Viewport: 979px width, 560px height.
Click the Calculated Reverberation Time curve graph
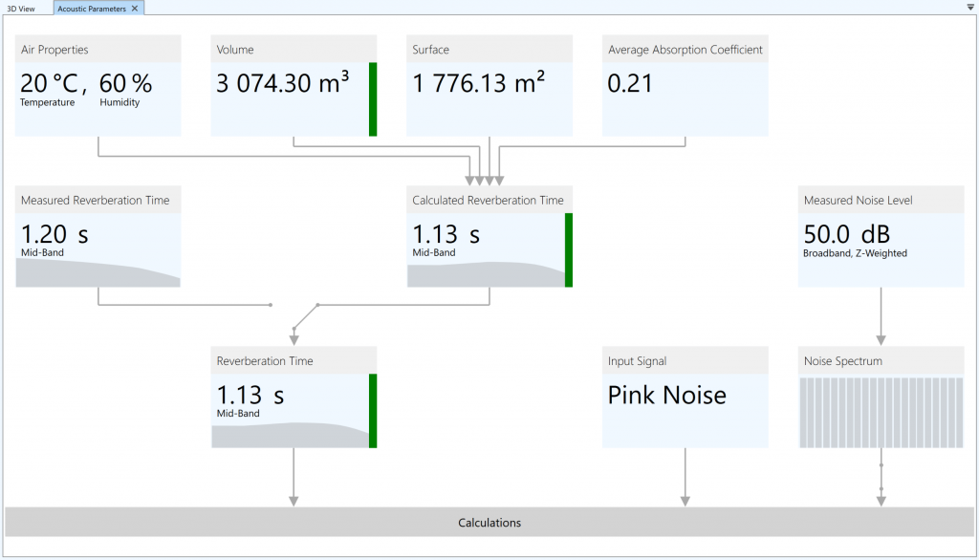[486, 275]
